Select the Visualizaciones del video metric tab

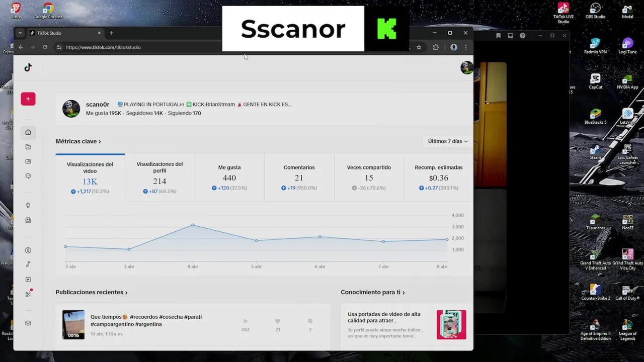tap(90, 177)
